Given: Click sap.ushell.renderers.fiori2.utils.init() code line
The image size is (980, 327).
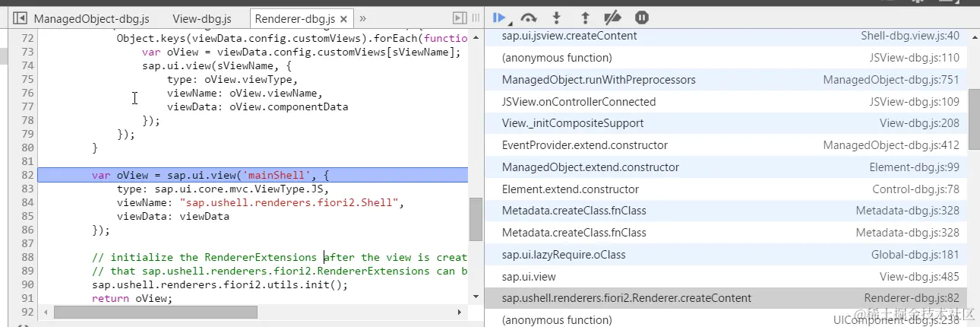Looking at the screenshot, I should pyautogui.click(x=220, y=284).
